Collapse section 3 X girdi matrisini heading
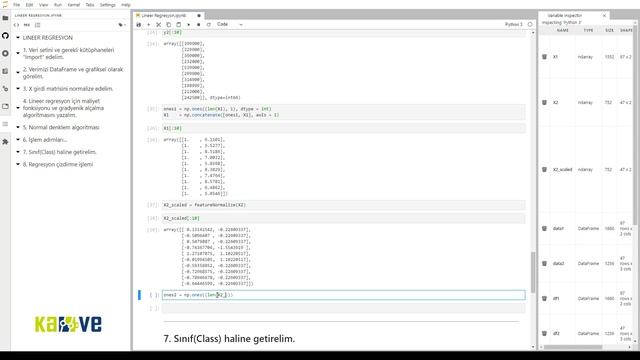Viewport: 640px width, 360px height. tap(18, 89)
